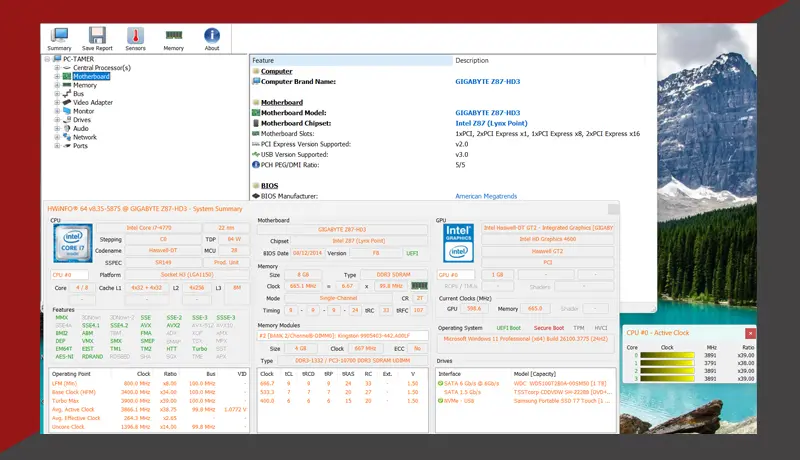
Task: Click the green check beside SATA 6 Gb/s
Action: coord(440,384)
